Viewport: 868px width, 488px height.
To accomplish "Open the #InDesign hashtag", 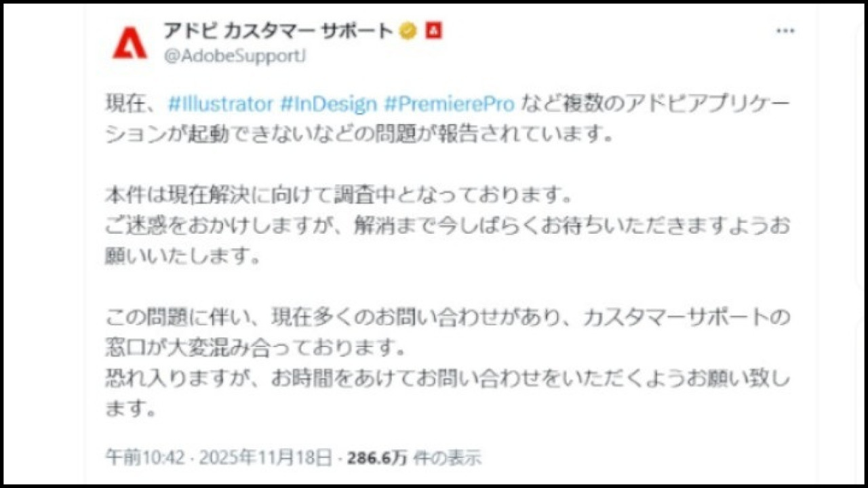I will point(328,104).
